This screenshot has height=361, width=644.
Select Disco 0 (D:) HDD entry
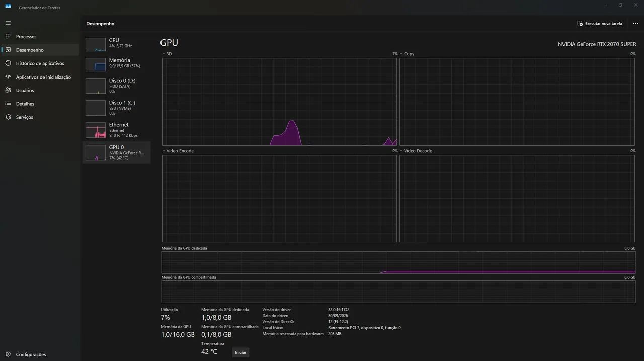[116, 86]
